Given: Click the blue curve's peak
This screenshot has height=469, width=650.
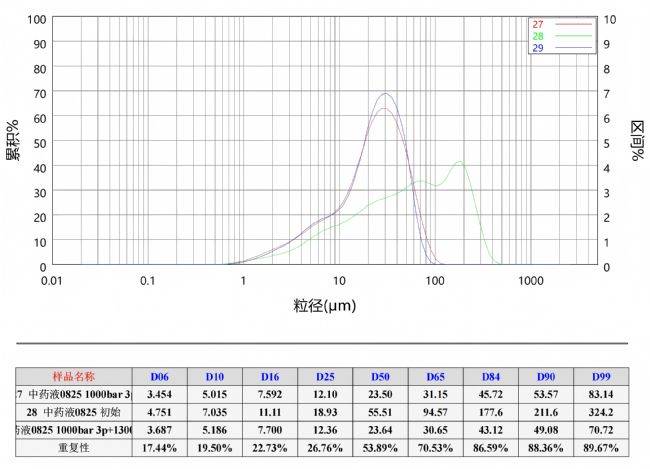Looking at the screenshot, I should click(385, 94).
